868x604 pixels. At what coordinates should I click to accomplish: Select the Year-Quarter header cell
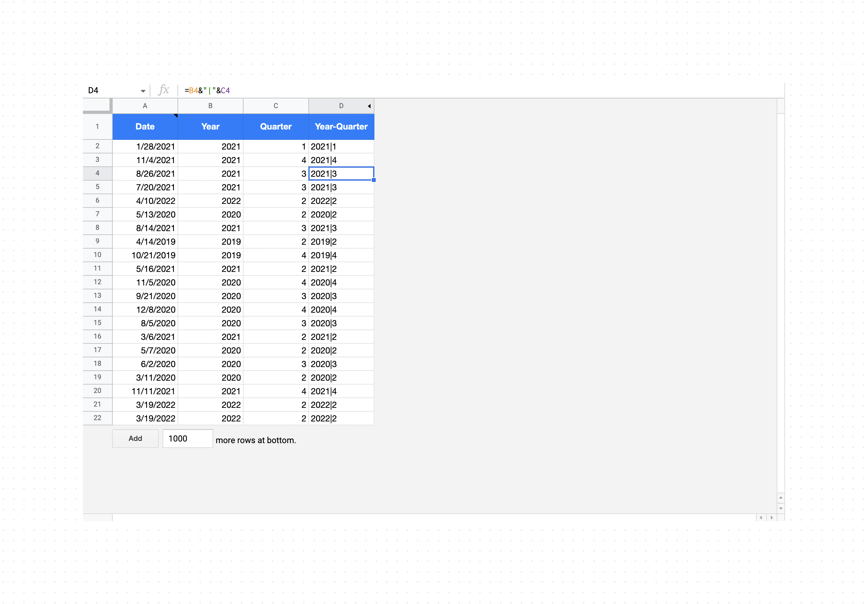click(x=341, y=127)
